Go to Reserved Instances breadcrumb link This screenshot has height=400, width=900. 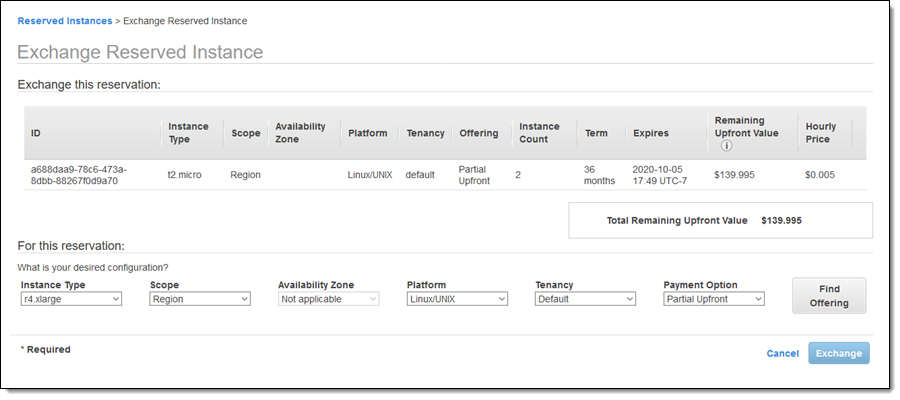point(65,21)
